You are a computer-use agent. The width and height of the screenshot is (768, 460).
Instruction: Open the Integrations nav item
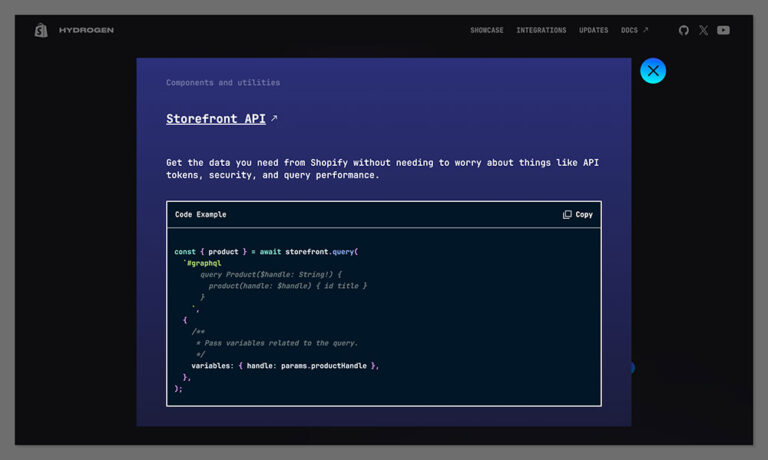(x=541, y=30)
